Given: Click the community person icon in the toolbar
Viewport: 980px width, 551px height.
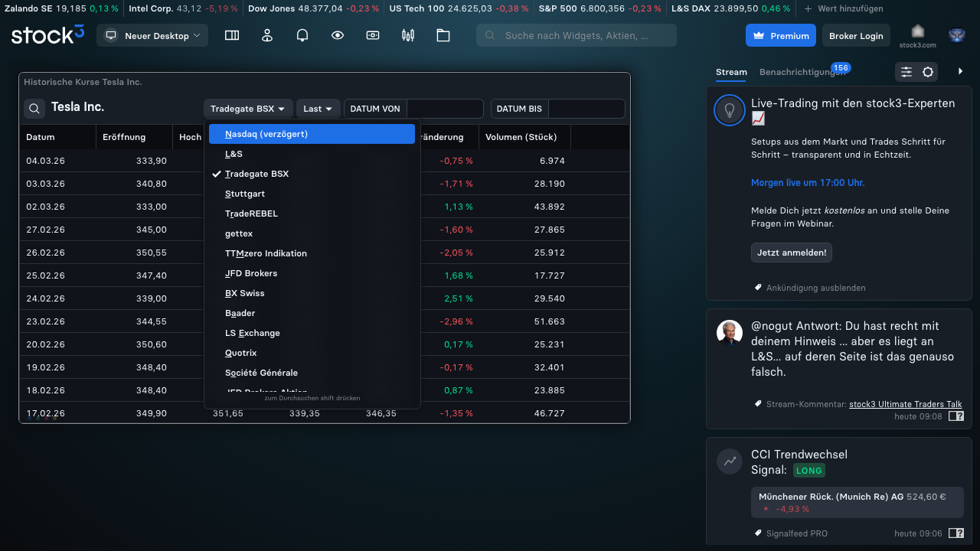Looking at the screenshot, I should pyautogui.click(x=266, y=35).
